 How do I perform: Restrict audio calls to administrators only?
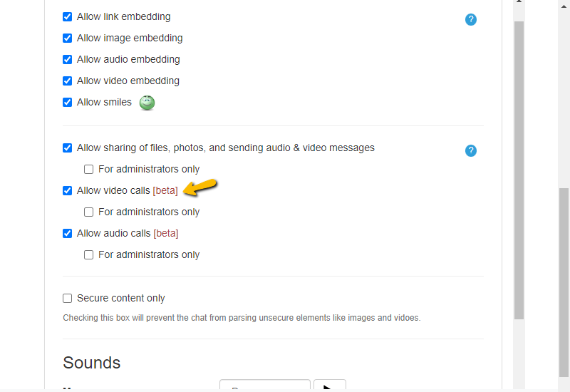(x=88, y=255)
